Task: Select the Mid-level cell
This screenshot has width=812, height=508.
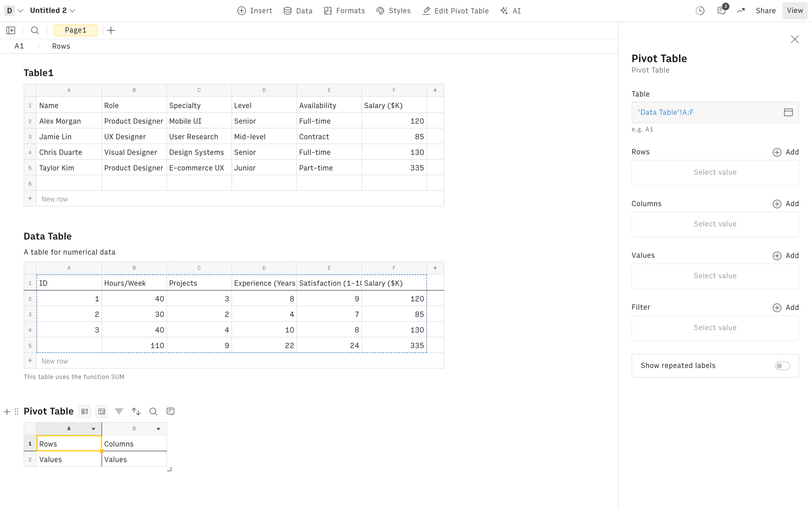Action: pyautogui.click(x=264, y=137)
